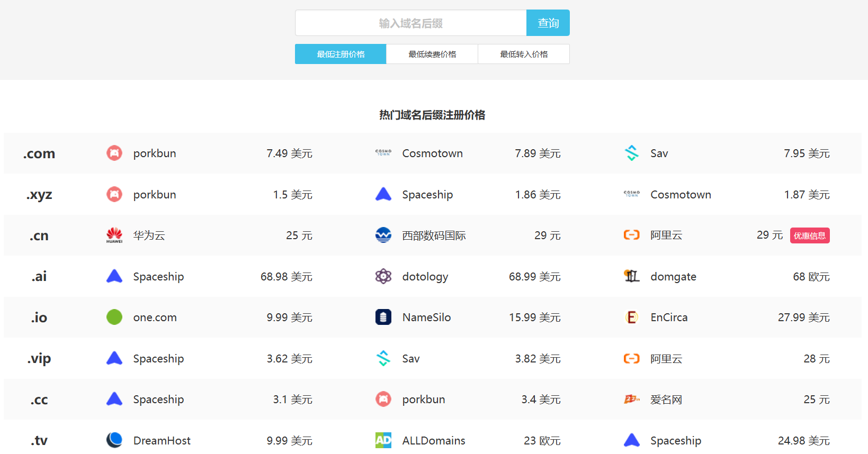Select the 最低注册价格 tab
Screen dimensions: 868x454
point(341,54)
